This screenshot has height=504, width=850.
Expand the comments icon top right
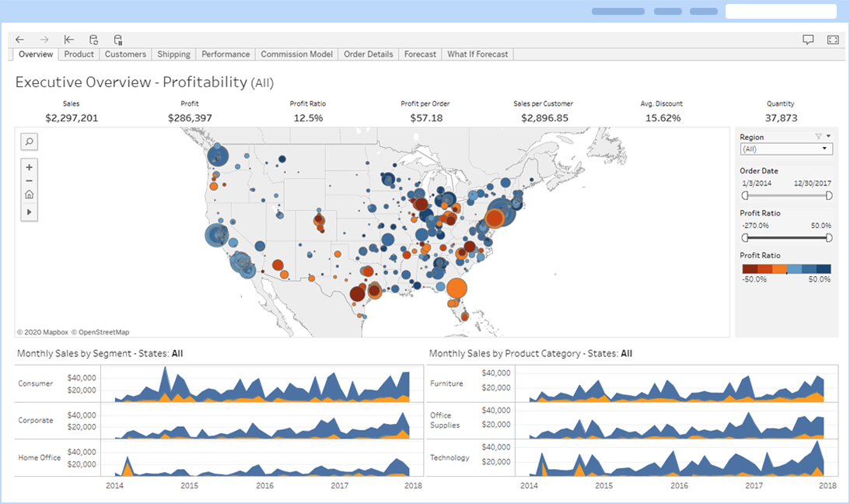click(x=808, y=38)
